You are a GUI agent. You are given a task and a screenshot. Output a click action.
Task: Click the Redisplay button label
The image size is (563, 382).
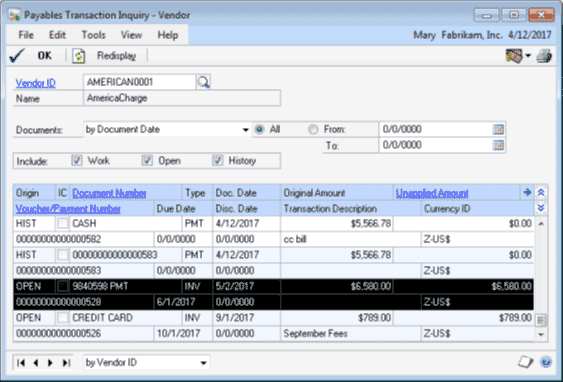(116, 56)
